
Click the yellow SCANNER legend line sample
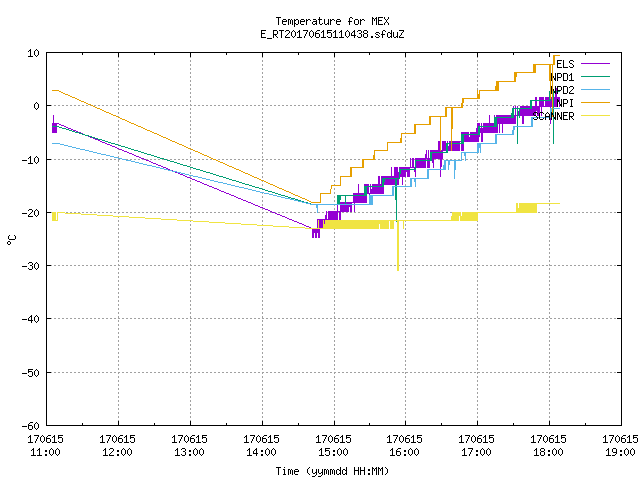(595, 116)
